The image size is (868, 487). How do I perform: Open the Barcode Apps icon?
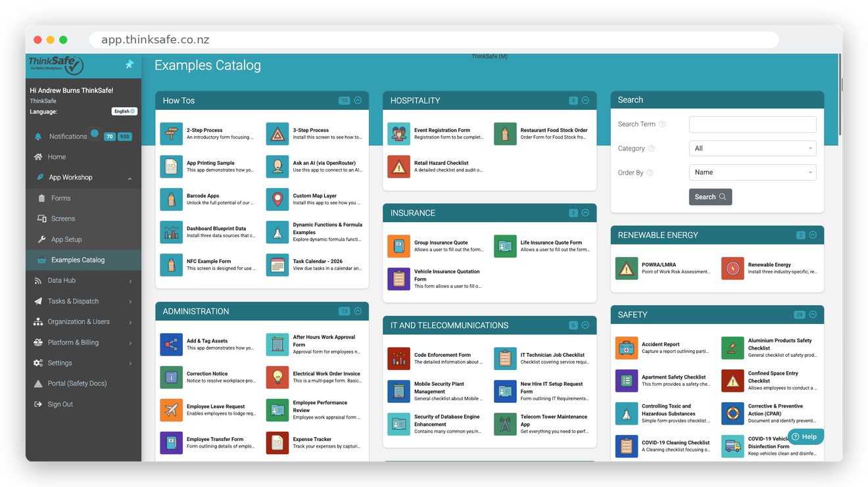click(171, 200)
